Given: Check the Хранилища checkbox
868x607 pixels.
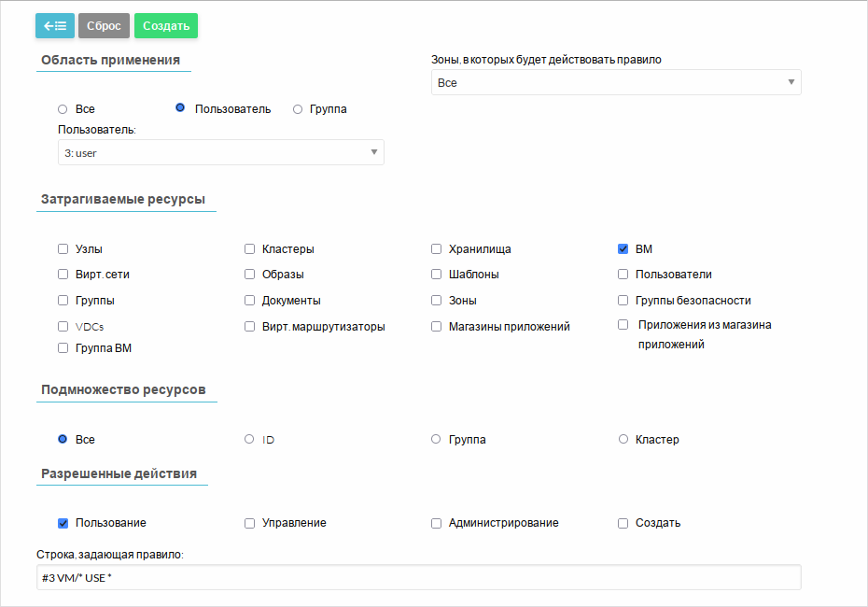Looking at the screenshot, I should click(437, 249).
